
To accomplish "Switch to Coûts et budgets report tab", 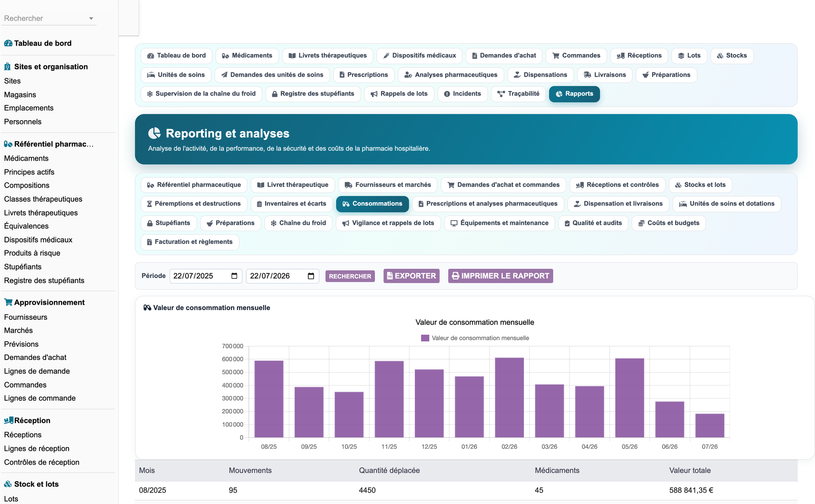I will point(669,223).
